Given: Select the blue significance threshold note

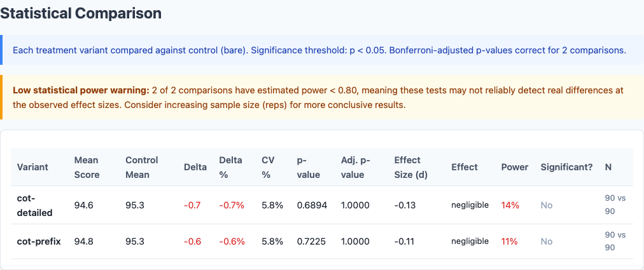Looking at the screenshot, I should pos(322,50).
